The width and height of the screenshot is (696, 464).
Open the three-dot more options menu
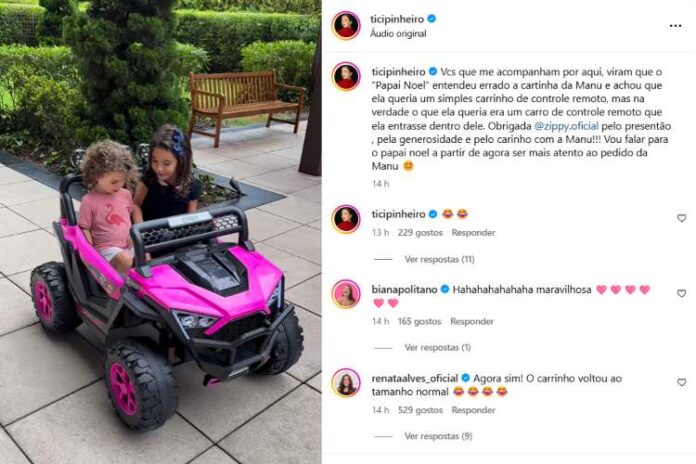point(675,26)
